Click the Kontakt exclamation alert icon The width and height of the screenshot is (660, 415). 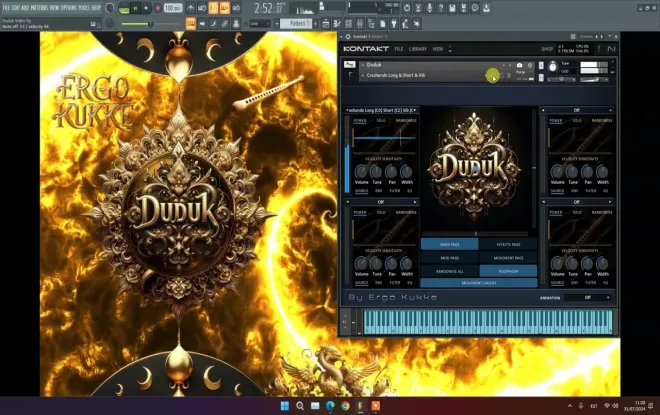click(599, 49)
